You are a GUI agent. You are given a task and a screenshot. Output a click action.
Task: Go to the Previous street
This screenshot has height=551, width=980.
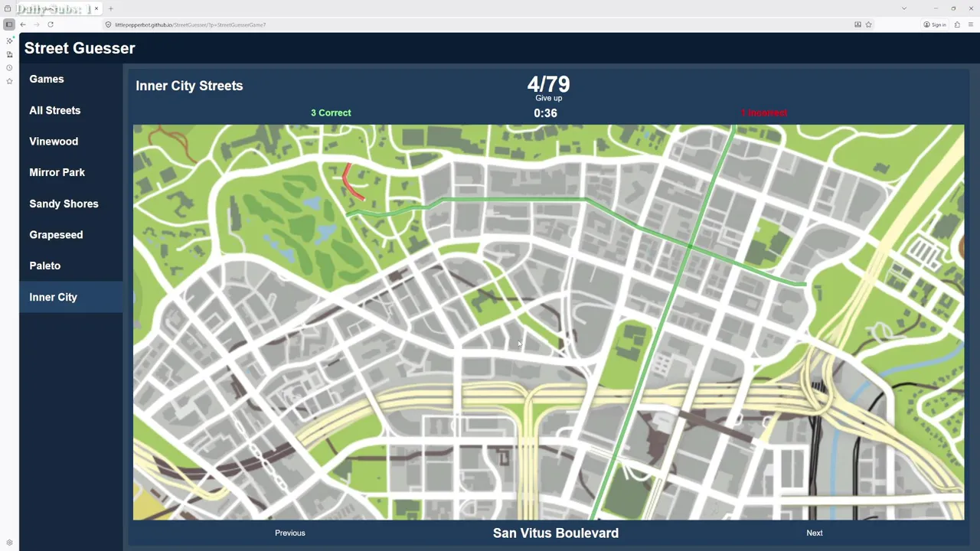click(x=290, y=533)
